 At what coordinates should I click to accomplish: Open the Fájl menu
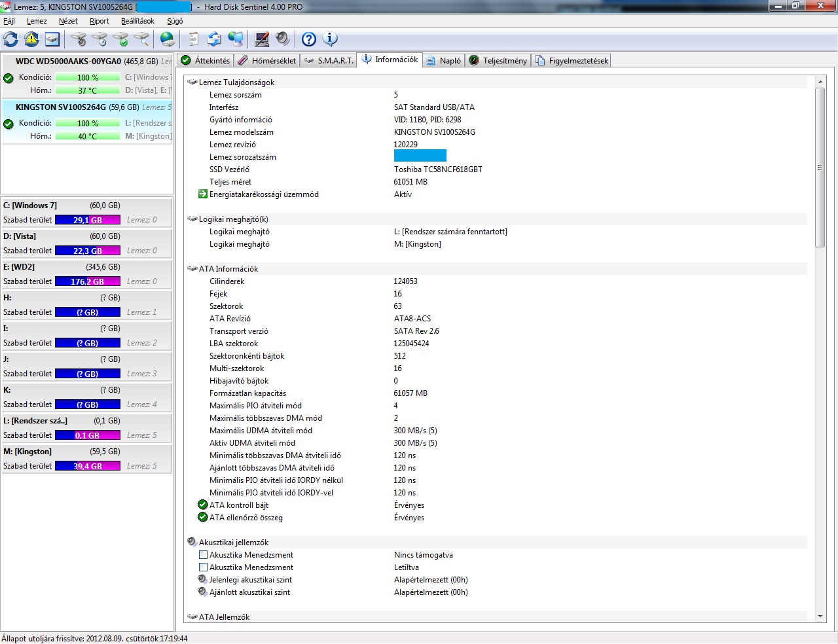click(x=9, y=21)
